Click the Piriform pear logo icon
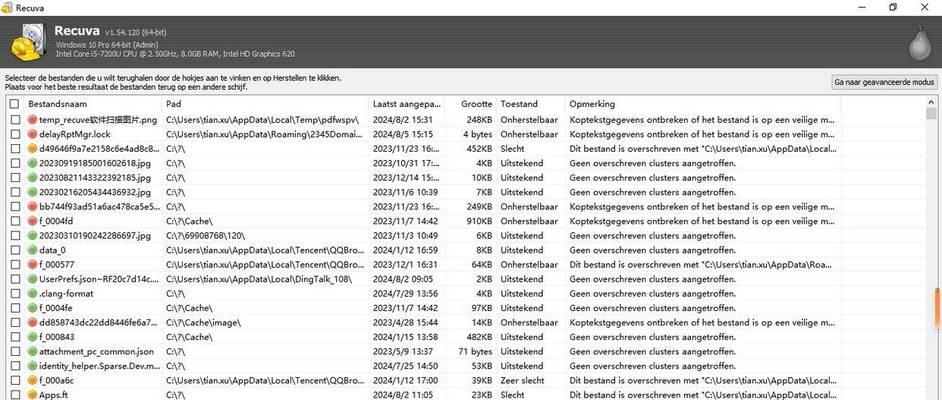 920,43
